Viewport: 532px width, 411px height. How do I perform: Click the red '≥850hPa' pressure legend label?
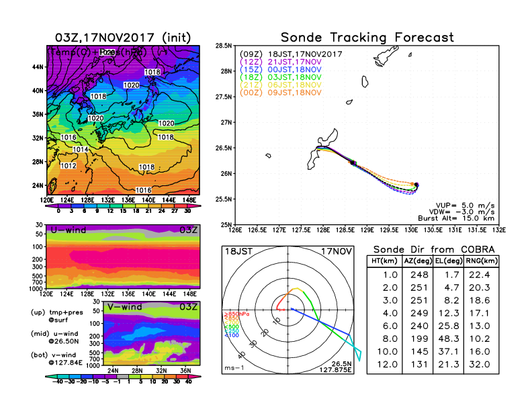(236, 314)
